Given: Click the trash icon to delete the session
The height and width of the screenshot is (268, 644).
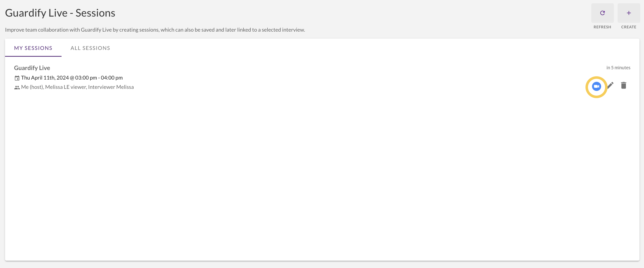Looking at the screenshot, I should point(624,85).
